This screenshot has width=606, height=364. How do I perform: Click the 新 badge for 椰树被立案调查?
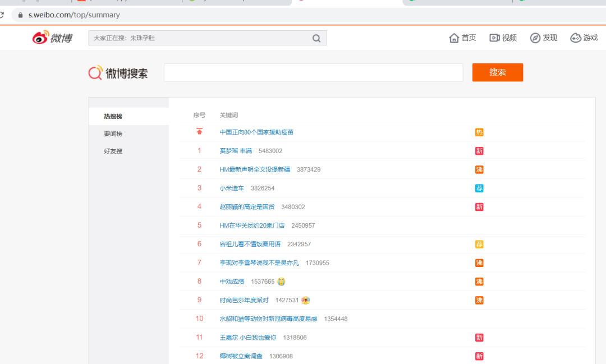point(479,356)
